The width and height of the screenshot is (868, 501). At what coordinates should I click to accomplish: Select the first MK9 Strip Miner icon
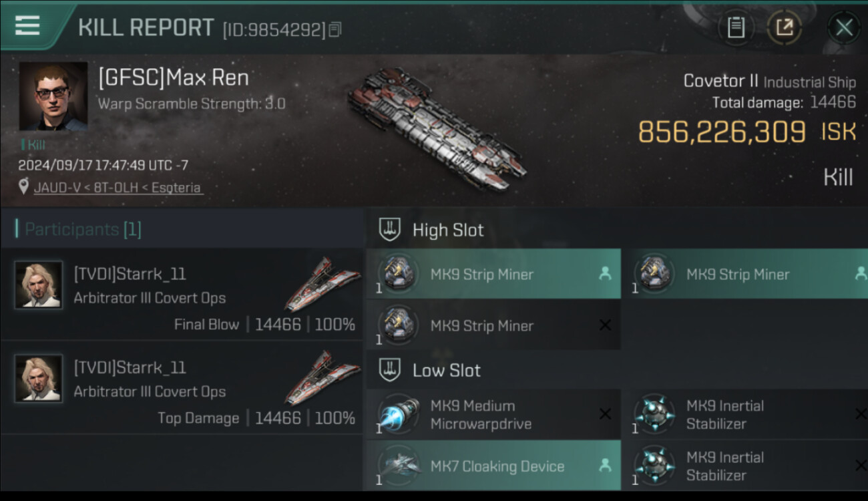(398, 274)
